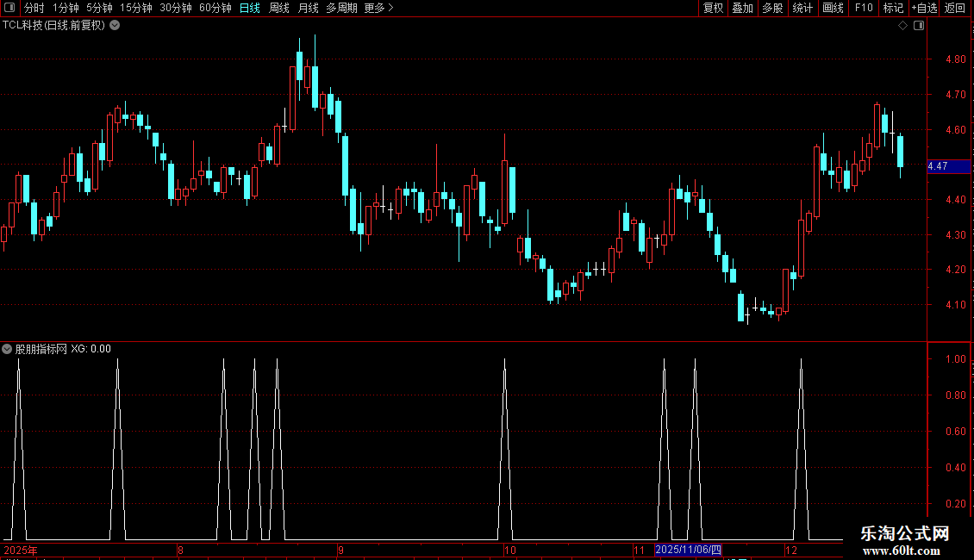The height and width of the screenshot is (560, 974).
Task: Select the 5分钟 period tab
Action: point(99,8)
